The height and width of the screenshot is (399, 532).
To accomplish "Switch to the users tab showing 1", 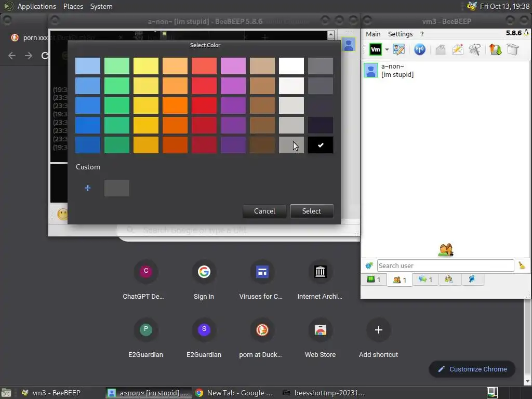I will coord(400,280).
